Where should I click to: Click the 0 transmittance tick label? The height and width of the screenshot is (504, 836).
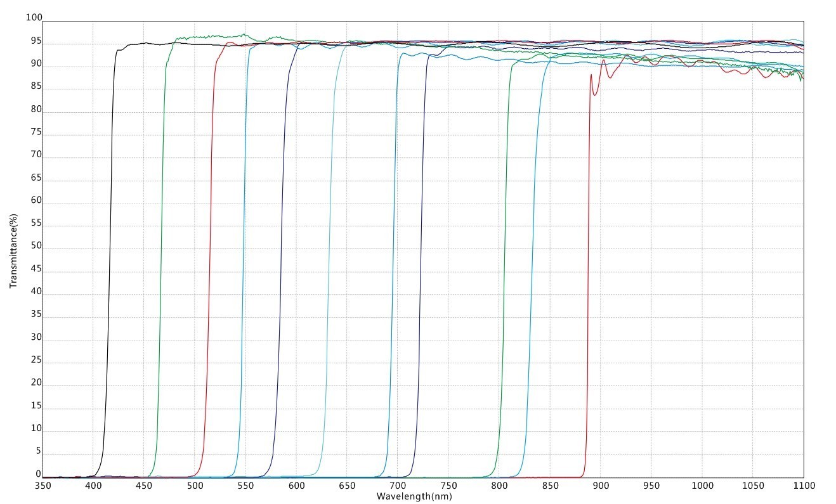pos(38,474)
